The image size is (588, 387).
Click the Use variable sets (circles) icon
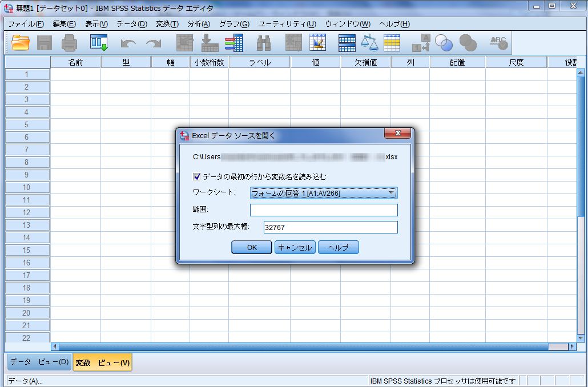tap(444, 43)
